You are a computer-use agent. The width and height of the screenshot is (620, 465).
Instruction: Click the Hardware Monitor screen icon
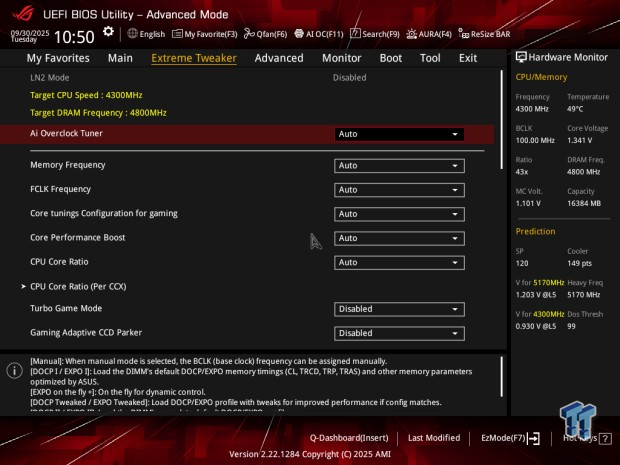[521, 57]
